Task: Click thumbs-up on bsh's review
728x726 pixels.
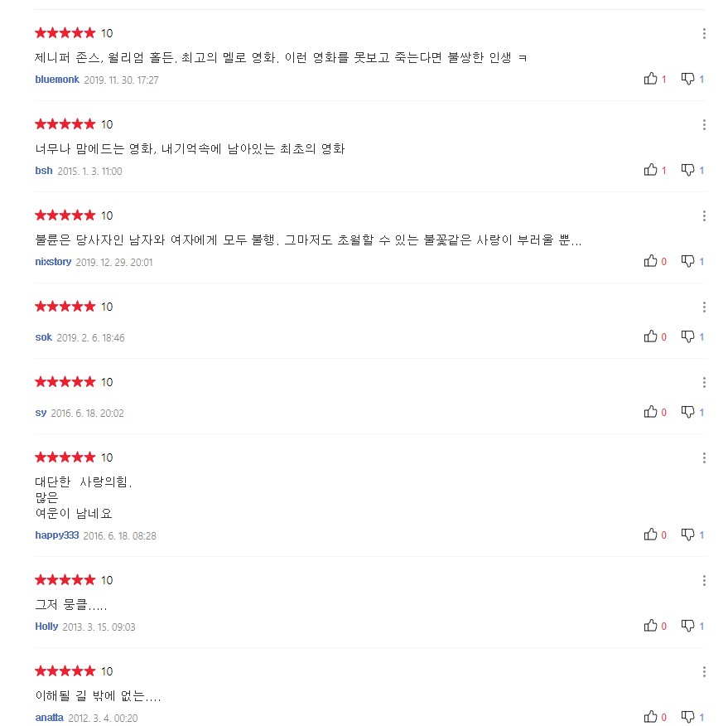Action: pos(650,170)
